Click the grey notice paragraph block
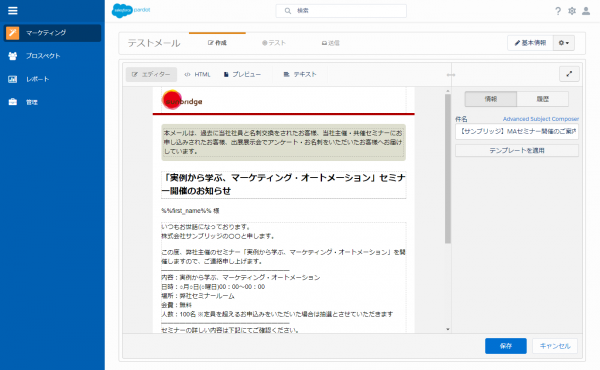 284,142
